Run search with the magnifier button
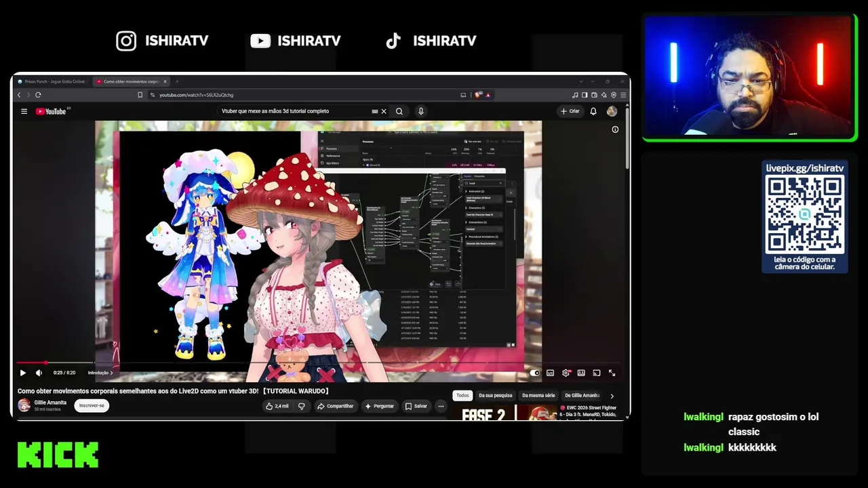 399,111
